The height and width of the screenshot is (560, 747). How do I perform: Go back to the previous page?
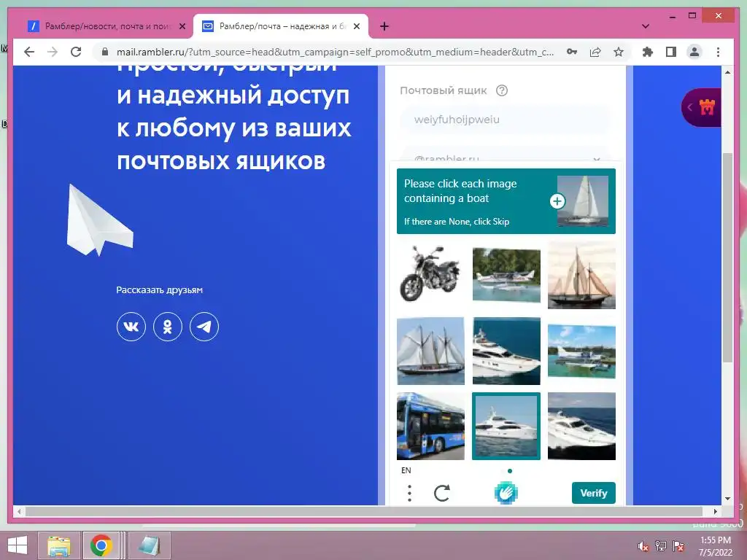[29, 52]
